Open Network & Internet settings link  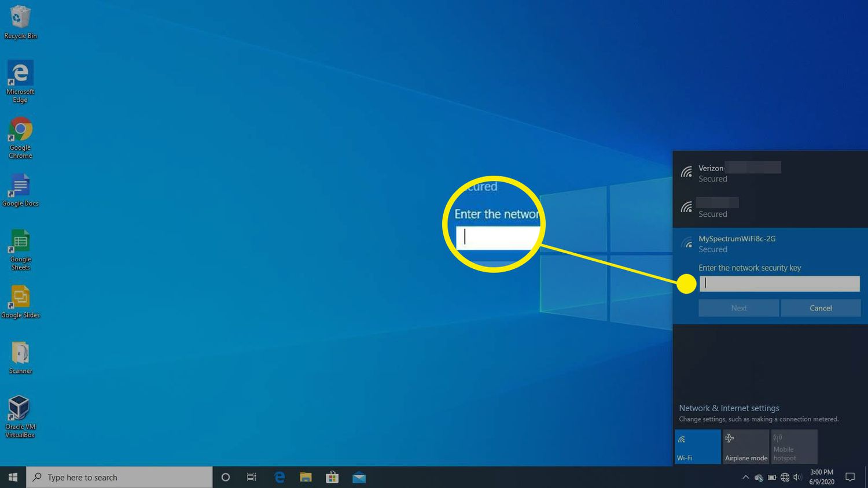729,408
